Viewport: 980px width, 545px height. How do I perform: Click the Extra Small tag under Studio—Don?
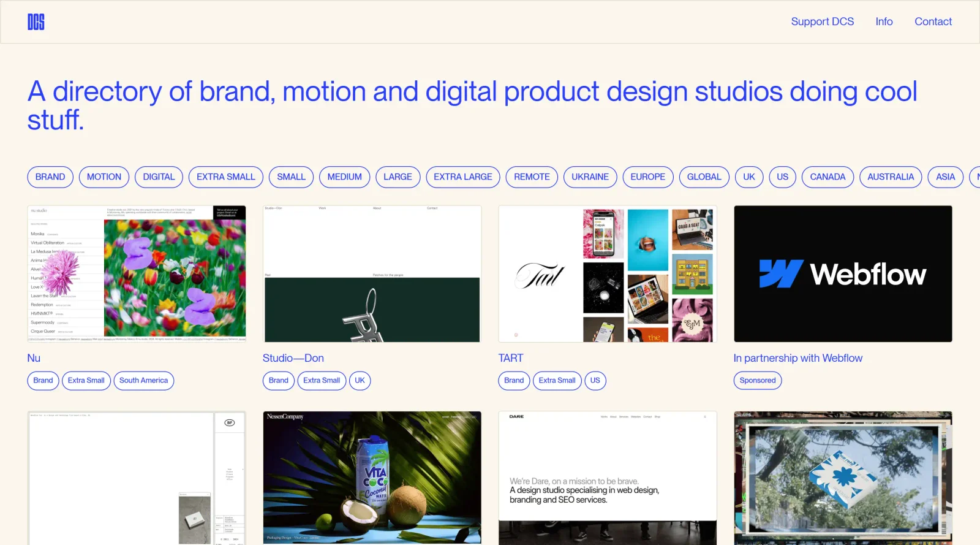click(322, 380)
